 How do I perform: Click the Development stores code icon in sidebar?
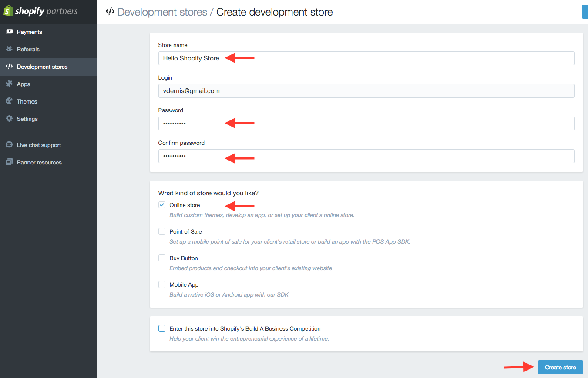(9, 67)
